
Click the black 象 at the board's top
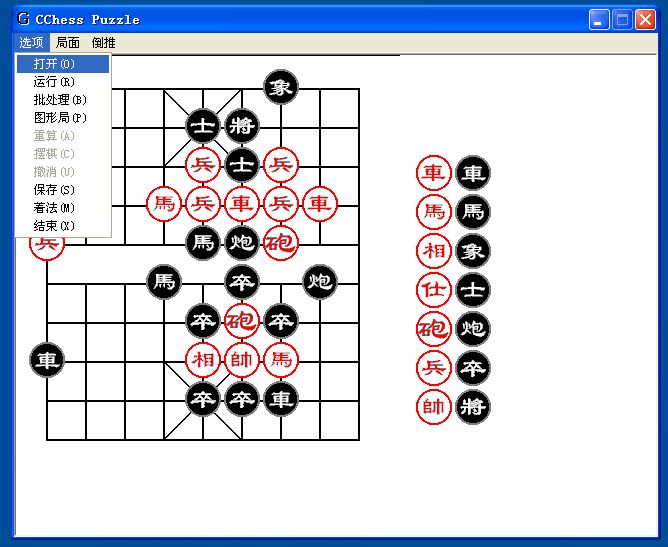coord(281,88)
